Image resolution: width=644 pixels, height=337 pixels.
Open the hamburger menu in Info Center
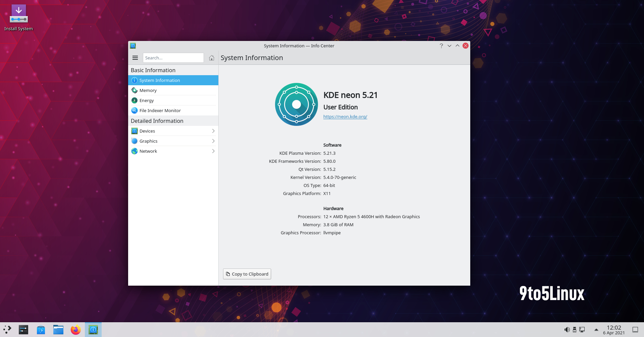click(135, 58)
